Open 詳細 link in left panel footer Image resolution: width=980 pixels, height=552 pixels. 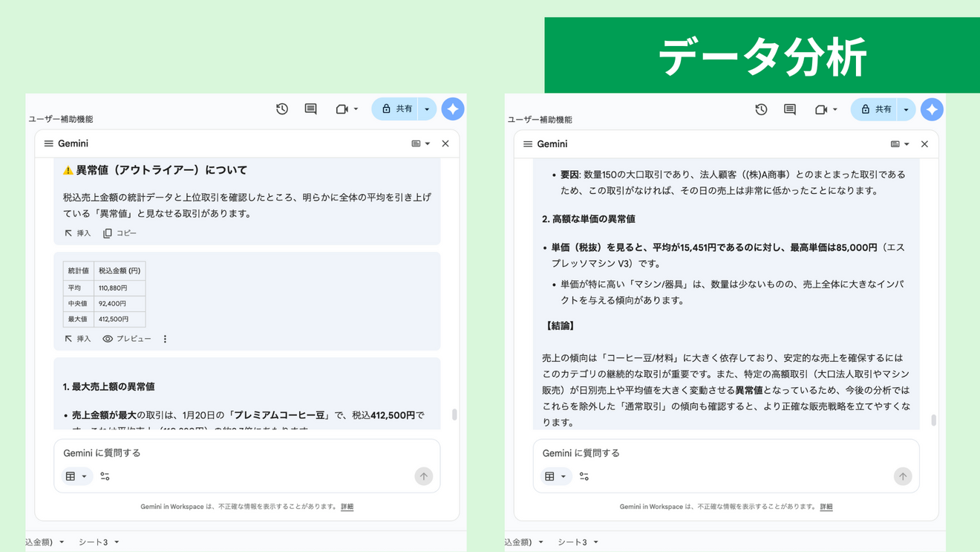347,507
